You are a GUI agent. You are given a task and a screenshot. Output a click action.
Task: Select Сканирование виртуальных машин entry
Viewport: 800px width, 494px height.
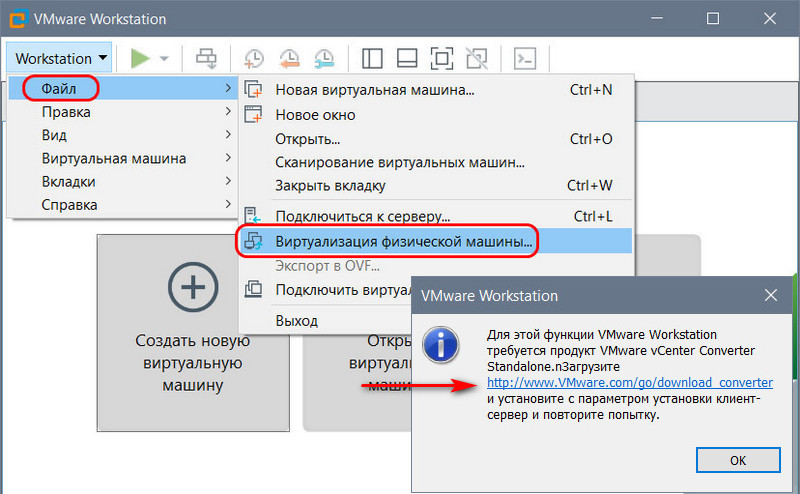[436, 162]
